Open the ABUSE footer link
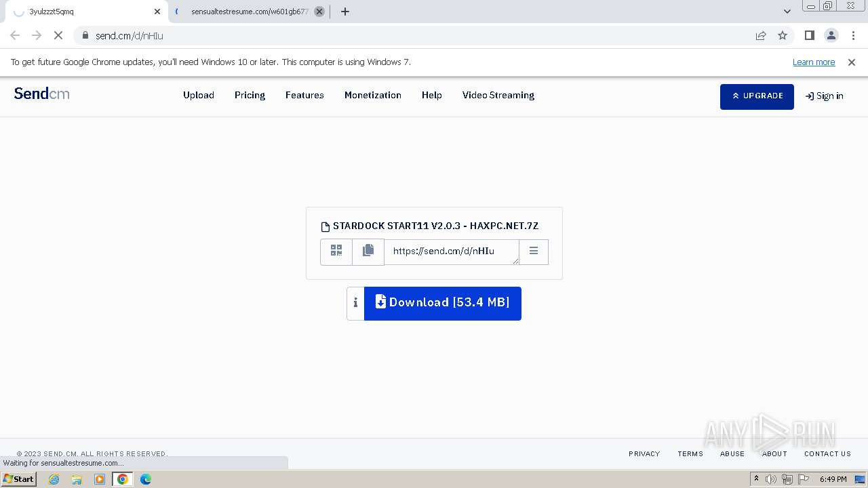Viewport: 868px width, 488px height. click(732, 454)
